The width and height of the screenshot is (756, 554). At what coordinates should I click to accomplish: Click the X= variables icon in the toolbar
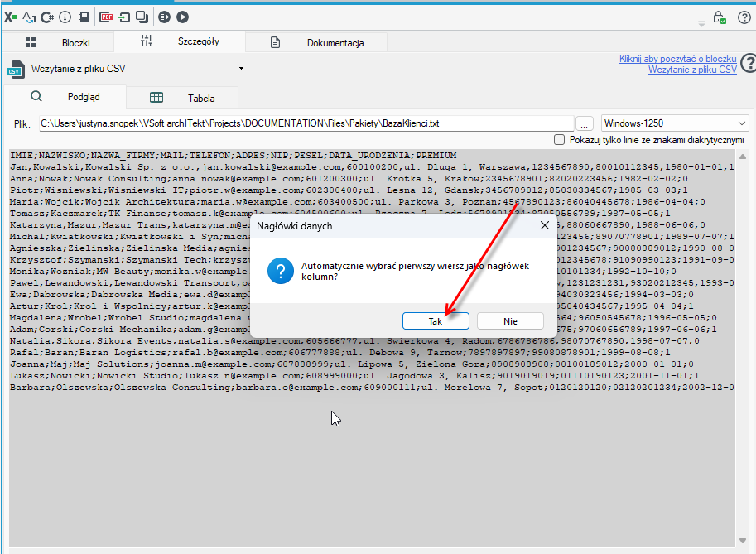pyautogui.click(x=11, y=17)
